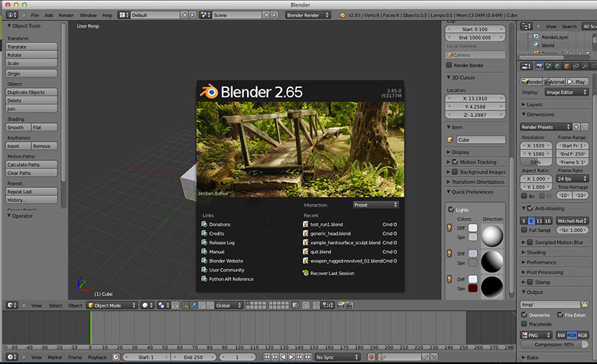Play the animation in reverse
This screenshot has height=364, width=597.
pos(283,357)
